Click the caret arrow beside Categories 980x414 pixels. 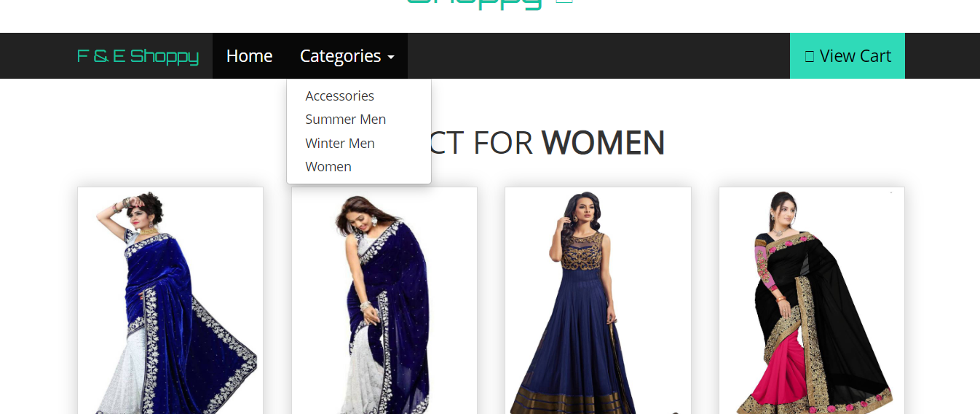391,57
